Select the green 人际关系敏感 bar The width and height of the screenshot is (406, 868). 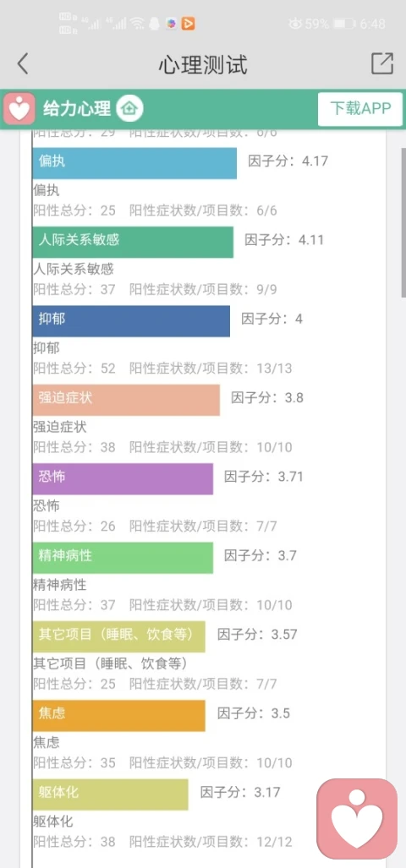click(133, 242)
